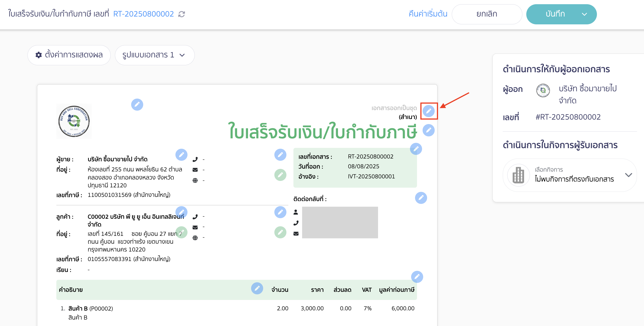The width and height of the screenshot is (644, 326).
Task: Edit company logo with pencil above the seal
Action: [x=137, y=104]
